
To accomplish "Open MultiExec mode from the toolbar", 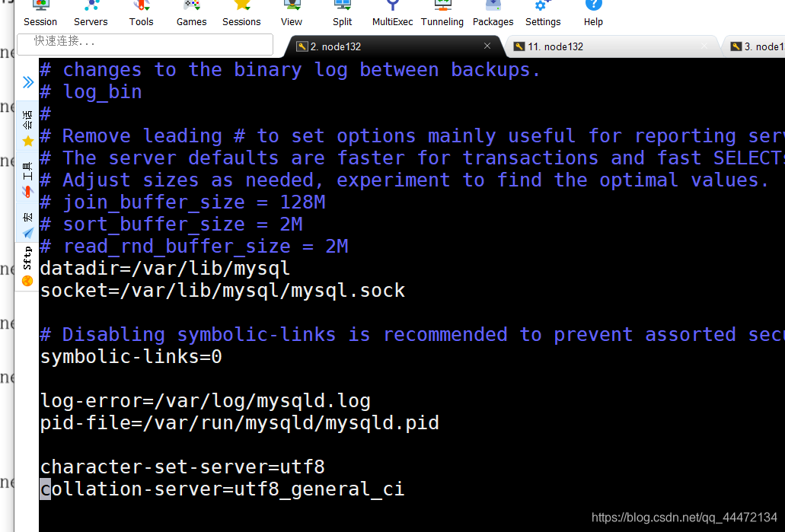I will (x=391, y=13).
